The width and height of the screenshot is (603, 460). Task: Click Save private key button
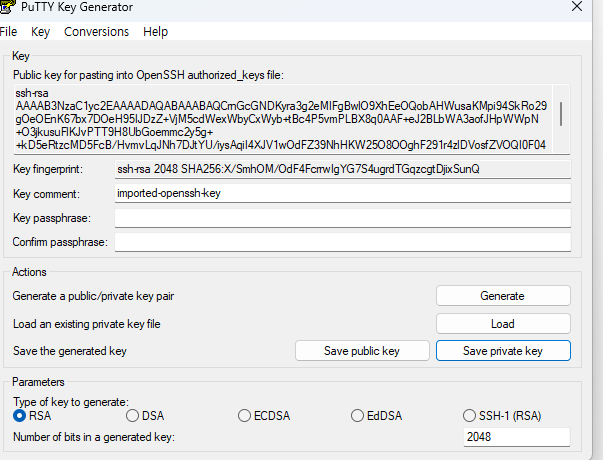coord(503,351)
